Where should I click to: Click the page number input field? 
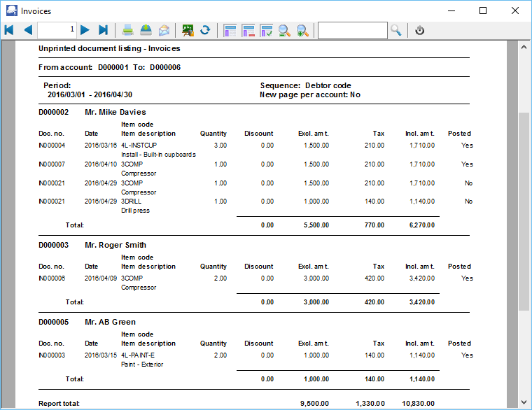pos(57,30)
